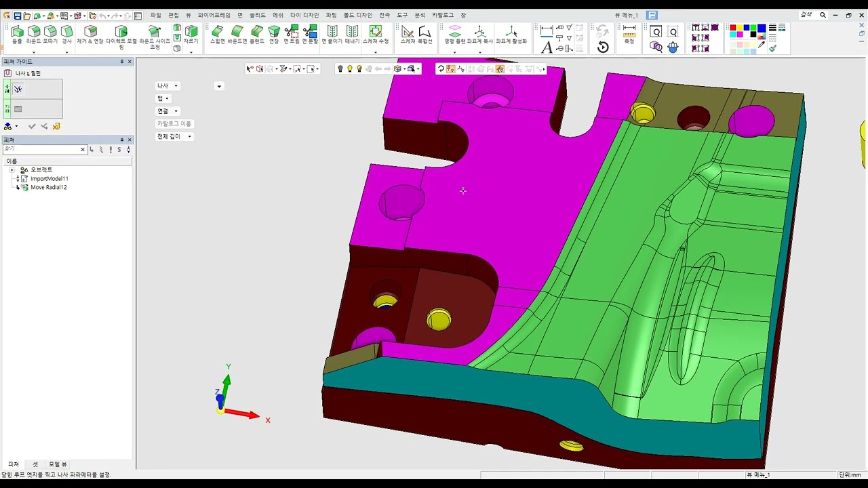
Task: Toggle the first light bulb visibility icon
Action: click(x=340, y=69)
